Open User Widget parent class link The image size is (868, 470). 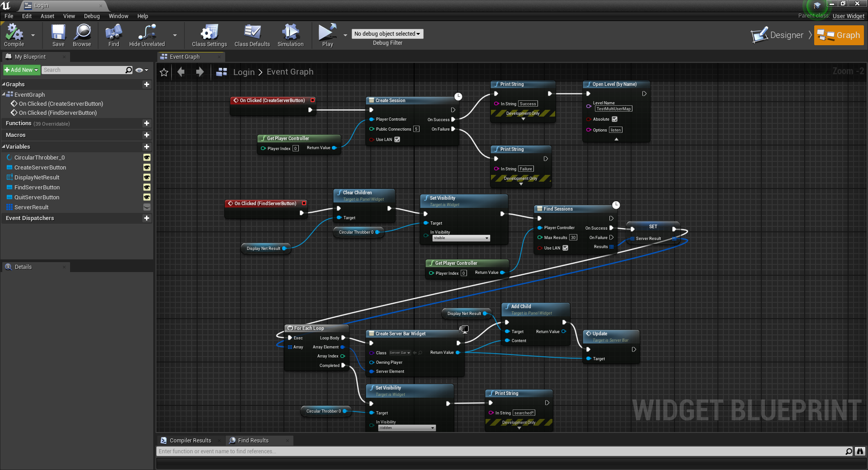coord(849,16)
